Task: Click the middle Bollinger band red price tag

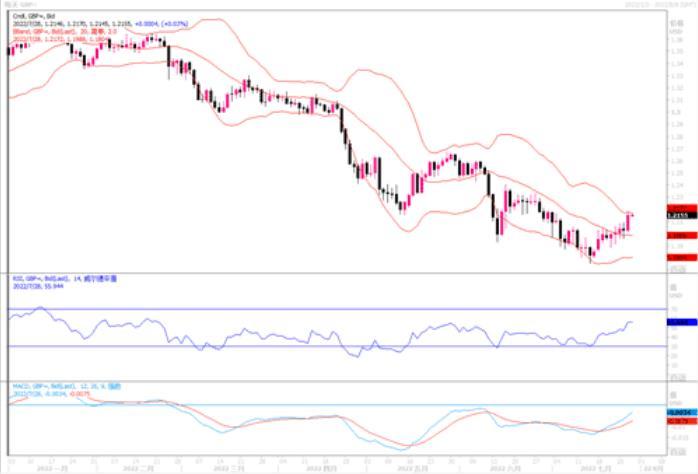Action: coord(682,235)
